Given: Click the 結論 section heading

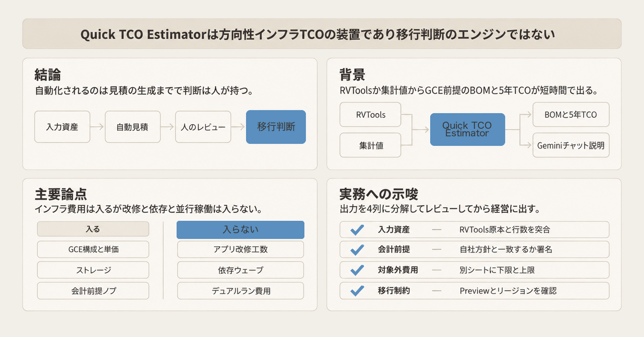Looking at the screenshot, I should tap(48, 75).
